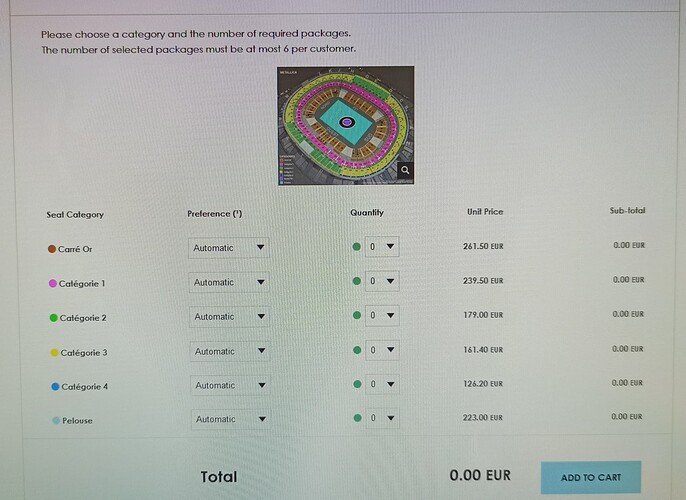Click the Pelouse seat category label
The height and width of the screenshot is (500, 686).
coord(77,421)
